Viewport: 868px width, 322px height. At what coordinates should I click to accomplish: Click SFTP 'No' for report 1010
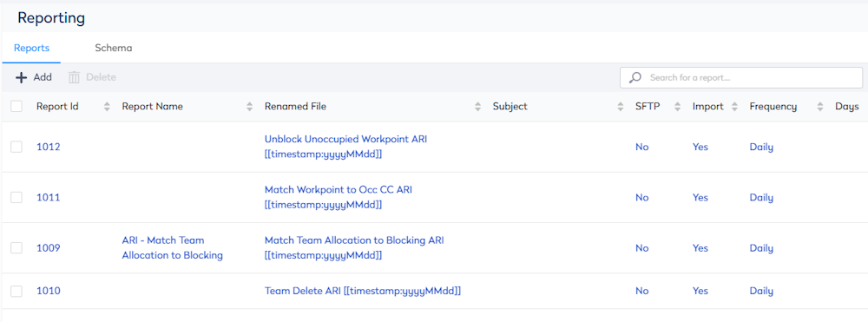click(641, 291)
